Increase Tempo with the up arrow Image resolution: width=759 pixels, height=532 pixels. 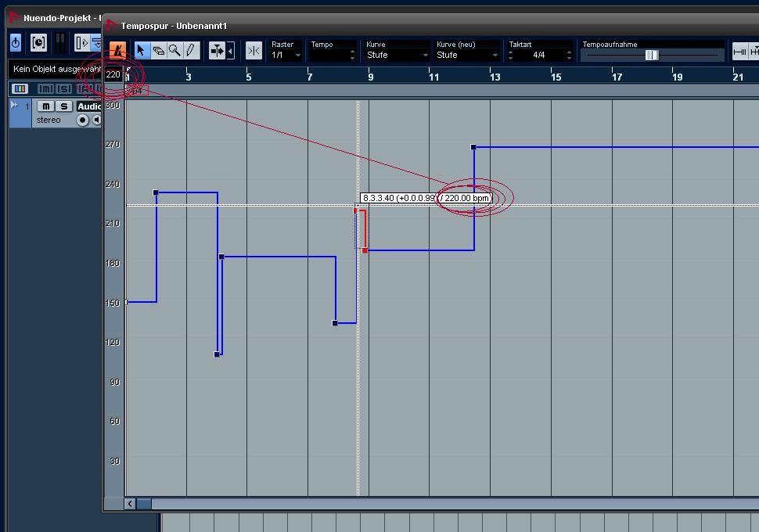(x=352, y=52)
